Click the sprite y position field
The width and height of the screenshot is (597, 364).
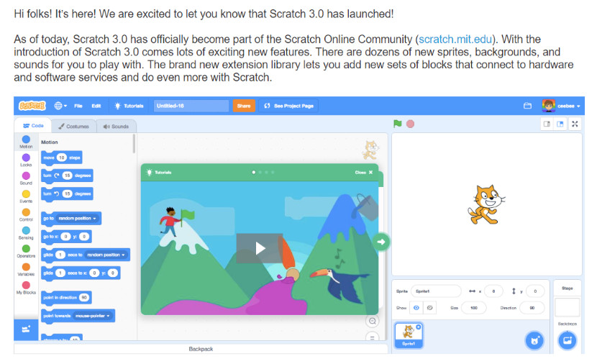535,291
